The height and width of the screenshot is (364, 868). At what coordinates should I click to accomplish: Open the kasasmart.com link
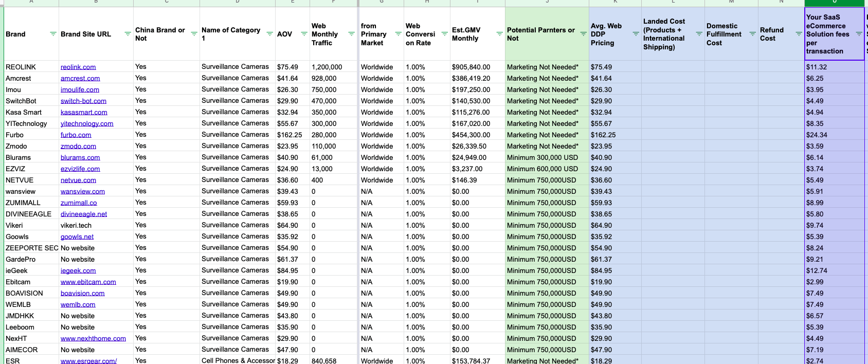pyautogui.click(x=84, y=112)
